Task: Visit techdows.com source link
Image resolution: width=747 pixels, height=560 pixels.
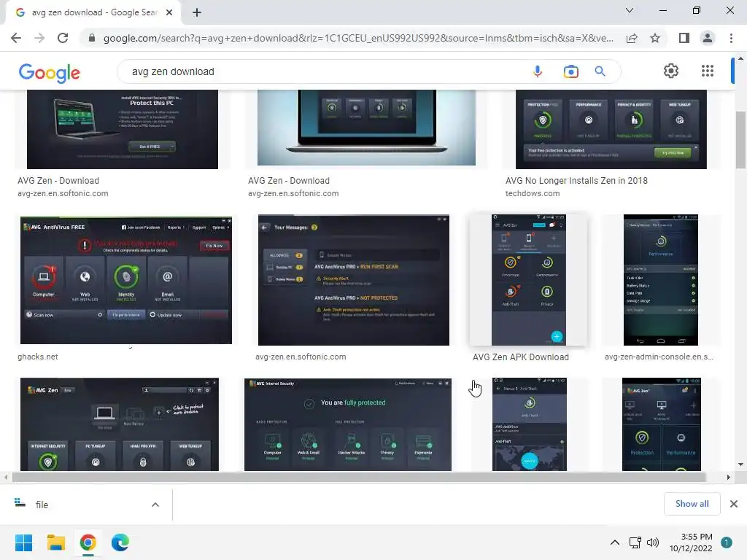Action: (533, 193)
